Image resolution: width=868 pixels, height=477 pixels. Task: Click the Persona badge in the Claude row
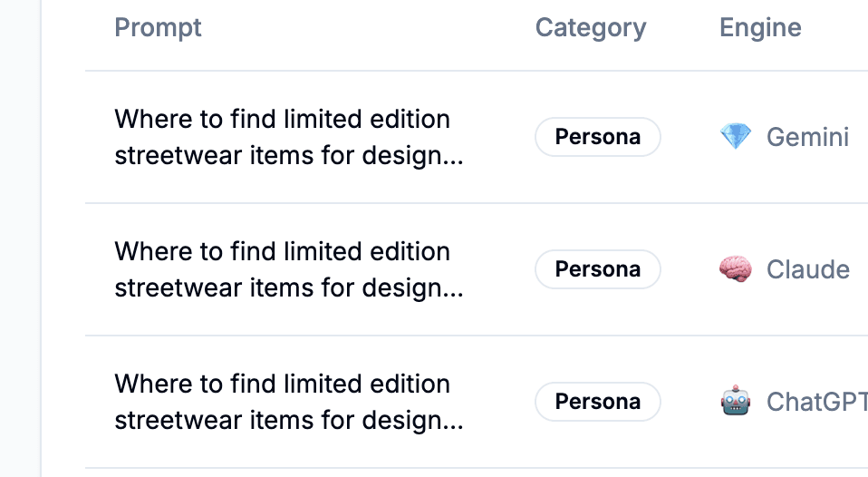coord(597,269)
